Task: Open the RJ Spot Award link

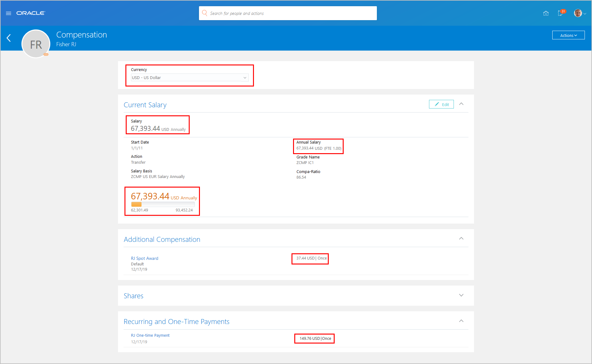Action: point(145,258)
